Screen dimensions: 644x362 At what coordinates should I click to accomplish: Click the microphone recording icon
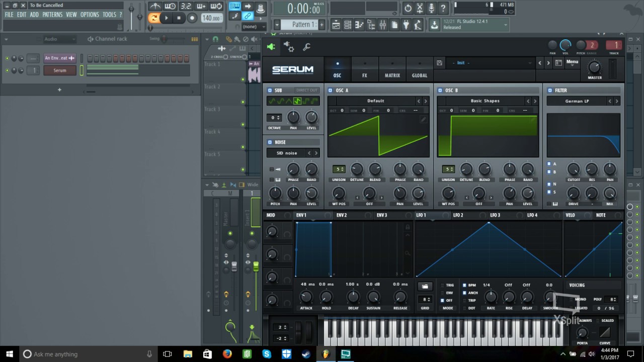pos(431,8)
